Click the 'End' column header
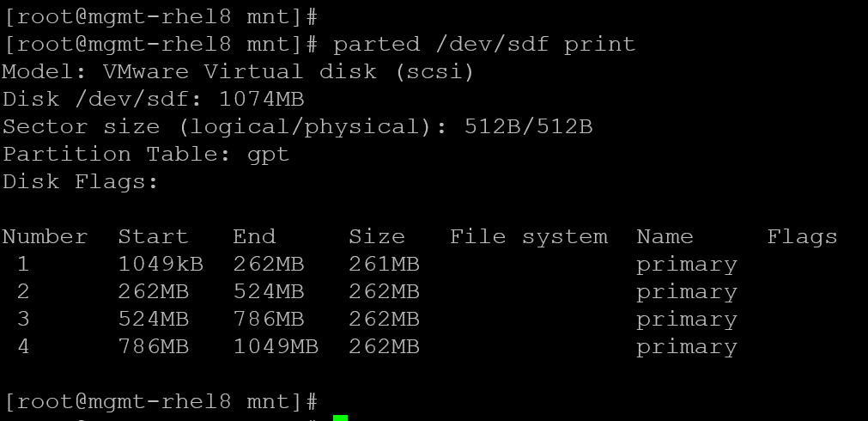The width and height of the screenshot is (868, 421). (x=254, y=237)
